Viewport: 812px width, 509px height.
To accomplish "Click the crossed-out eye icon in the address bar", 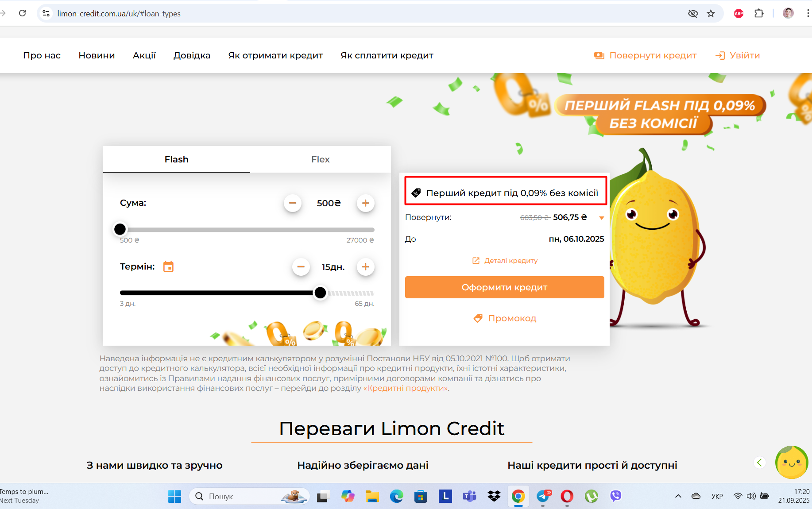I will click(693, 14).
